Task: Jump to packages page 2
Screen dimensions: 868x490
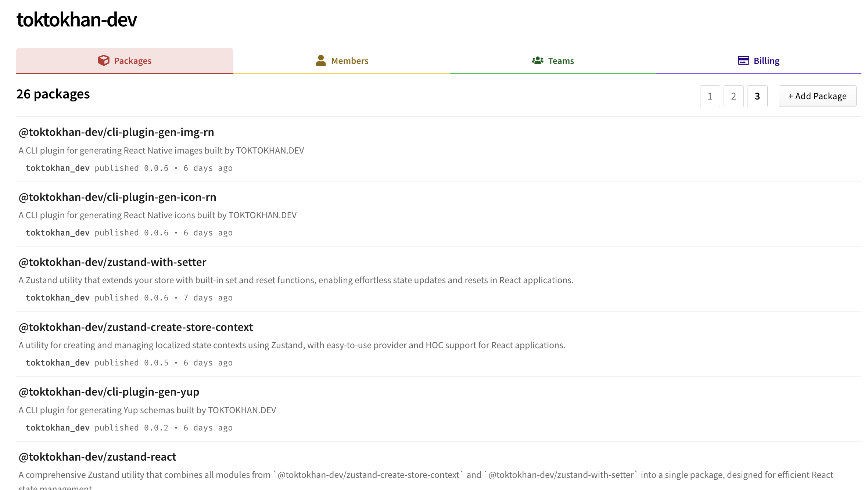Action: [x=733, y=96]
